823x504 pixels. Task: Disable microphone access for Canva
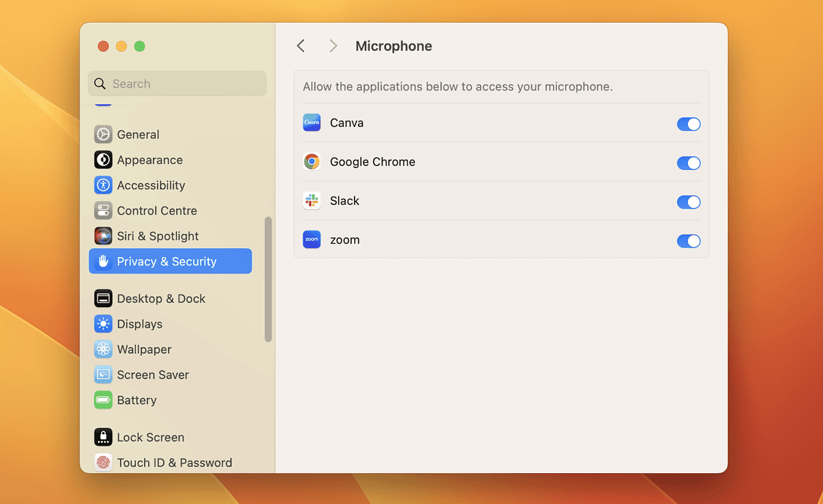[x=689, y=124]
